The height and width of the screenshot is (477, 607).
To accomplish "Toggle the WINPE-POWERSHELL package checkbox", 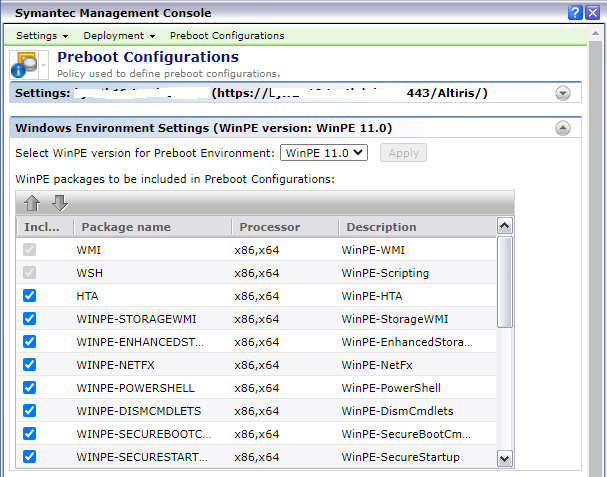I will pos(30,388).
